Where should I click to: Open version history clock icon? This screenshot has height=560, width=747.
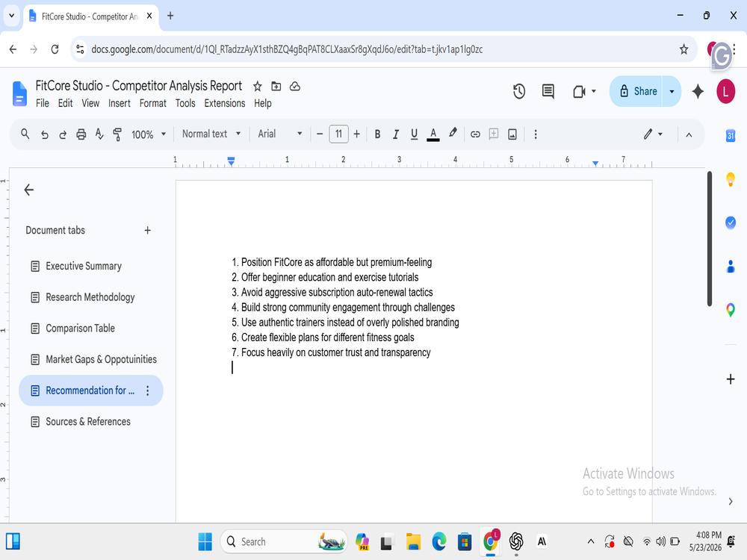pos(519,91)
